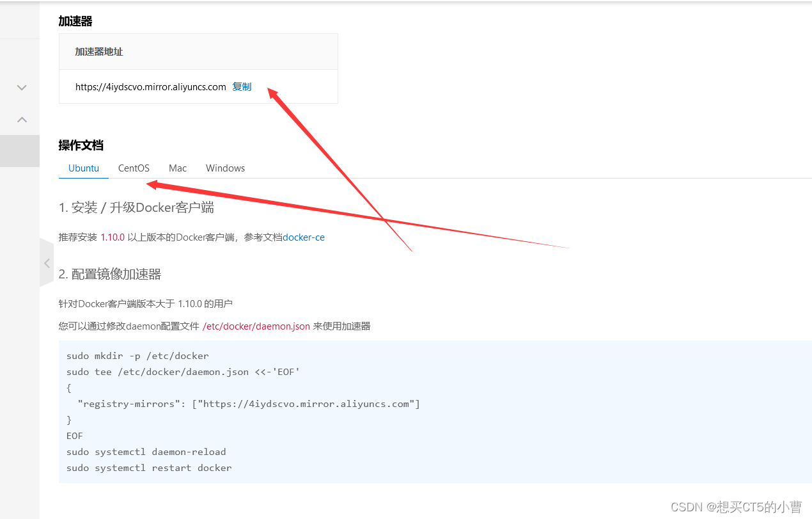The image size is (812, 519).
Task: Expand sidebar section with down chevron
Action: click(x=22, y=88)
